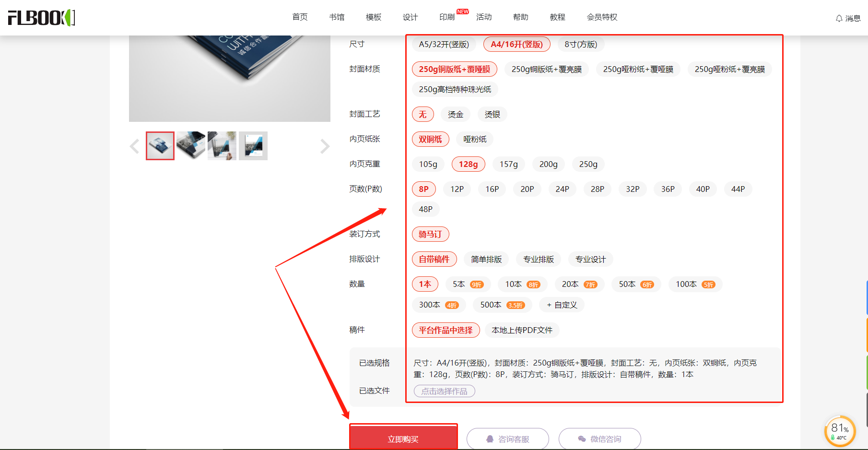Show next product thumbnails arrow
Screen dimensions: 868x450
(325, 146)
